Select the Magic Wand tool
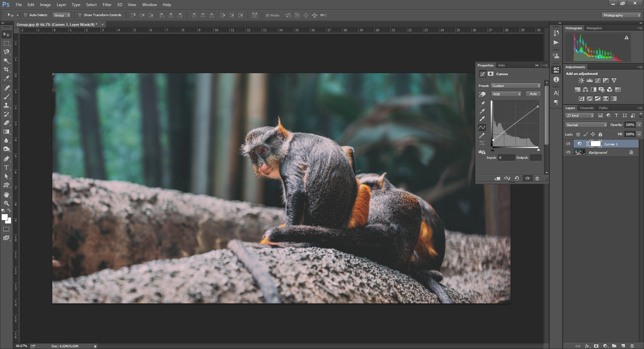Screen dimensions: 644x349 (6, 61)
